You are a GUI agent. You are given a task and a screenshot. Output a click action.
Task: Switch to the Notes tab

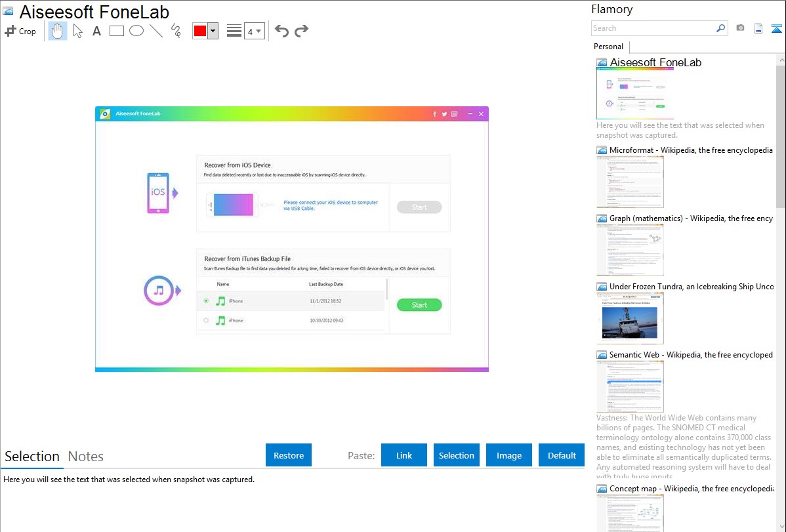(86, 457)
